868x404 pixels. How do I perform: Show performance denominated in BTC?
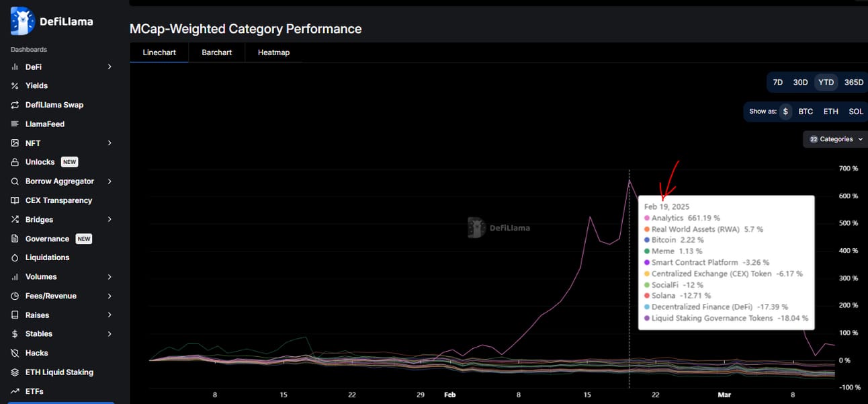[806, 112]
